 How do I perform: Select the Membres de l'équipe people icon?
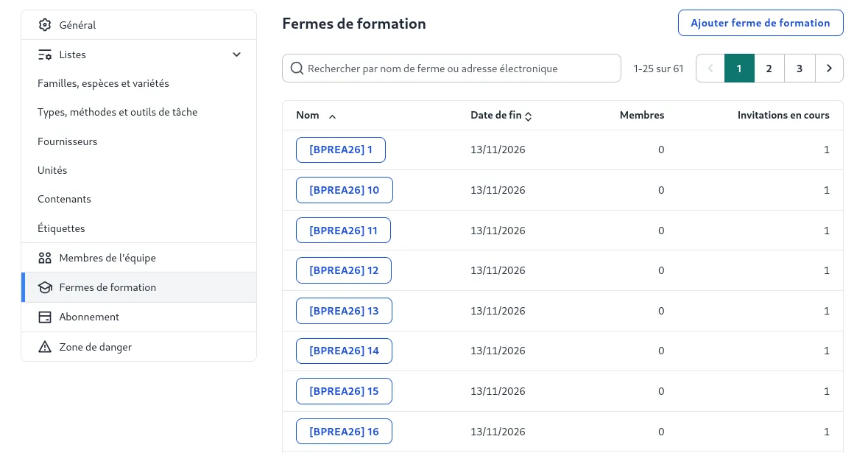45,258
